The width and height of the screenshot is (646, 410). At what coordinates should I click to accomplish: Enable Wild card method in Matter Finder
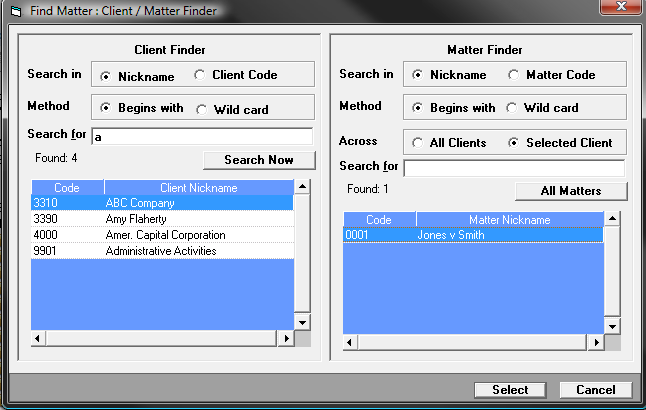[514, 109]
